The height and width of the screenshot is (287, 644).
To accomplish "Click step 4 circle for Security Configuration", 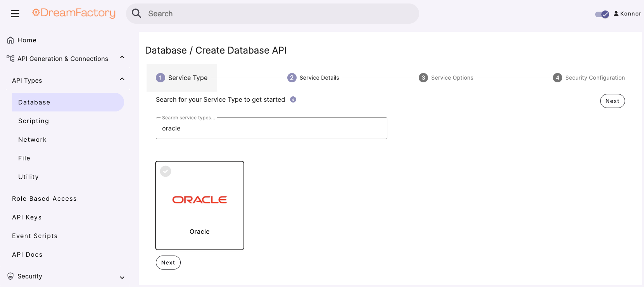I will coord(558,78).
